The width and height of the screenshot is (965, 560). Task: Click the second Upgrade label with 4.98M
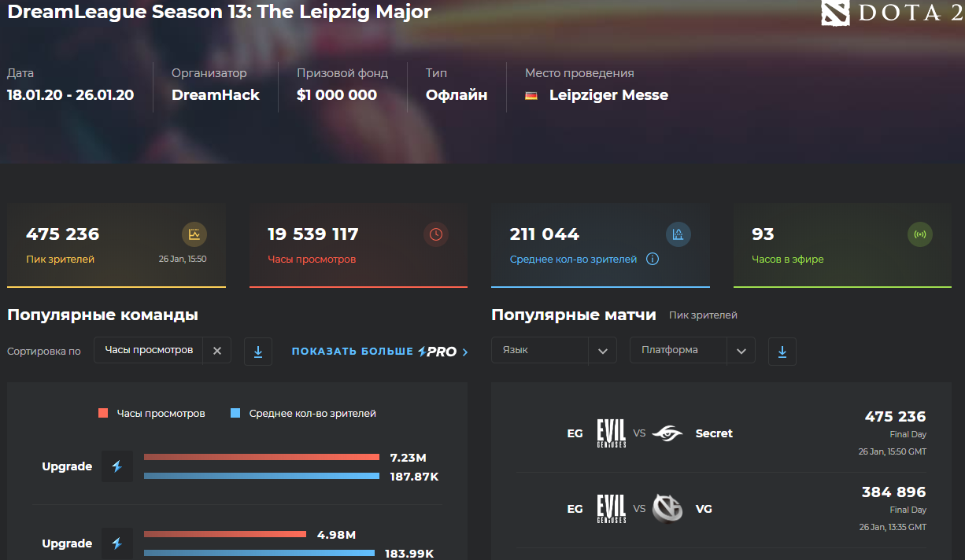[x=67, y=543]
